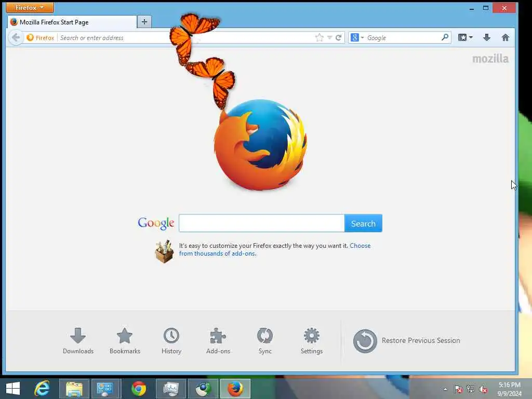Open a new tab with plus button
The height and width of the screenshot is (399, 532).
point(144,22)
